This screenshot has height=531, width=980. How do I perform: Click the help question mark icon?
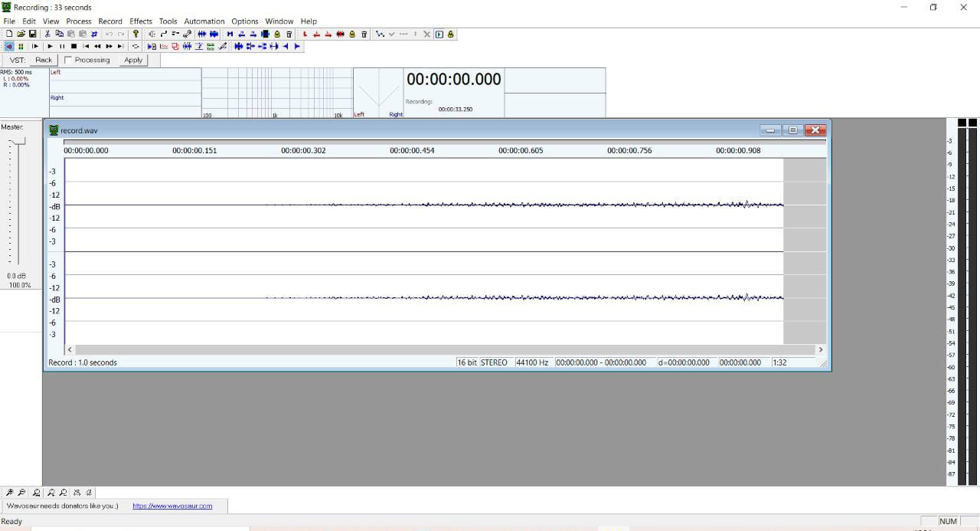[x=136, y=34]
